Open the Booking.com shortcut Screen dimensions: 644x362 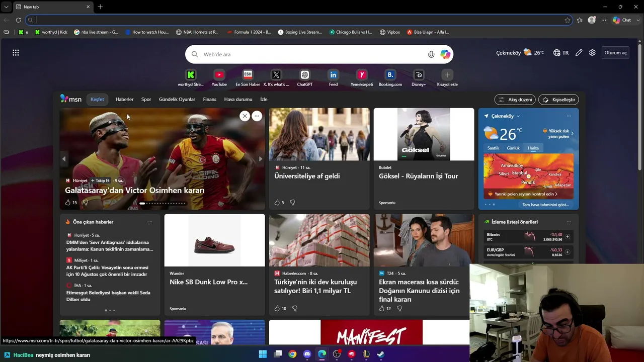coord(390,78)
